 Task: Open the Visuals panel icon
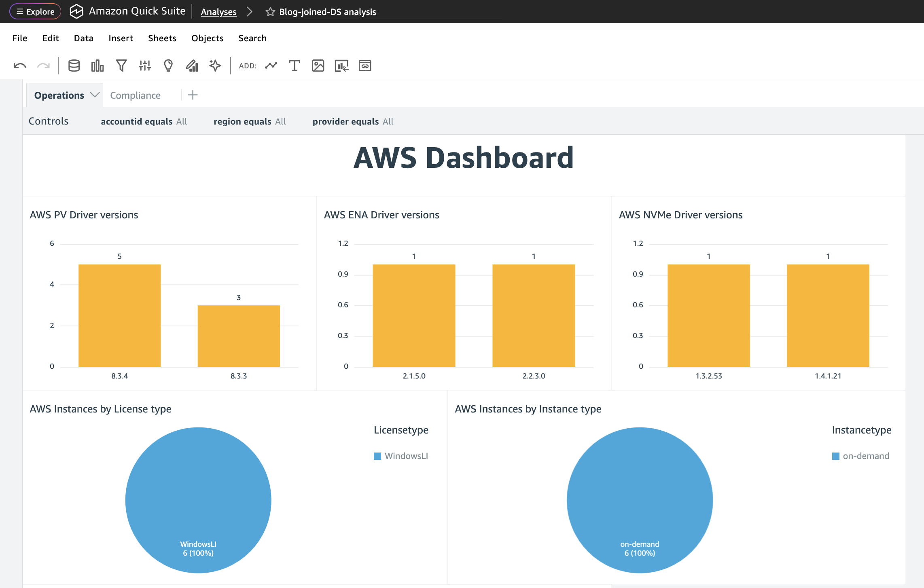click(x=97, y=65)
